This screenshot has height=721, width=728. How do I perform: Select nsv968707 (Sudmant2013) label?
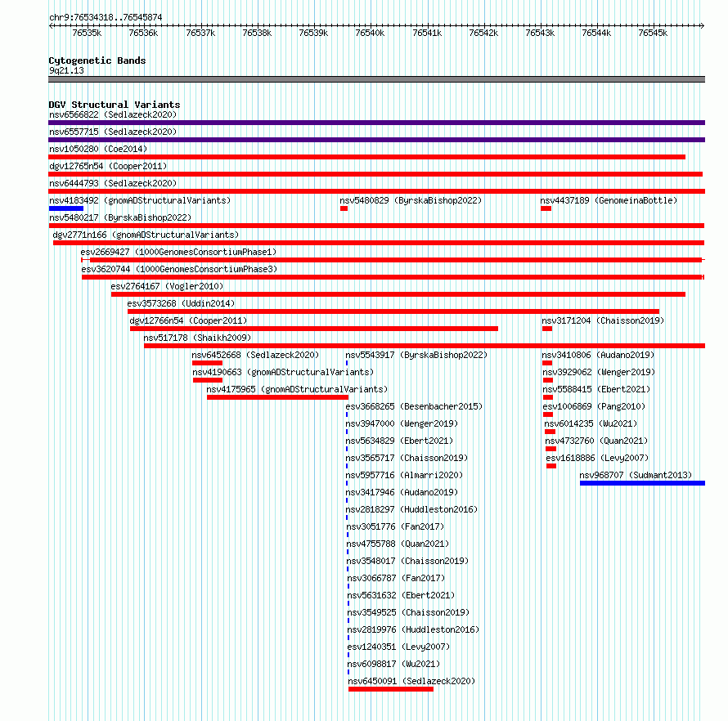click(636, 475)
